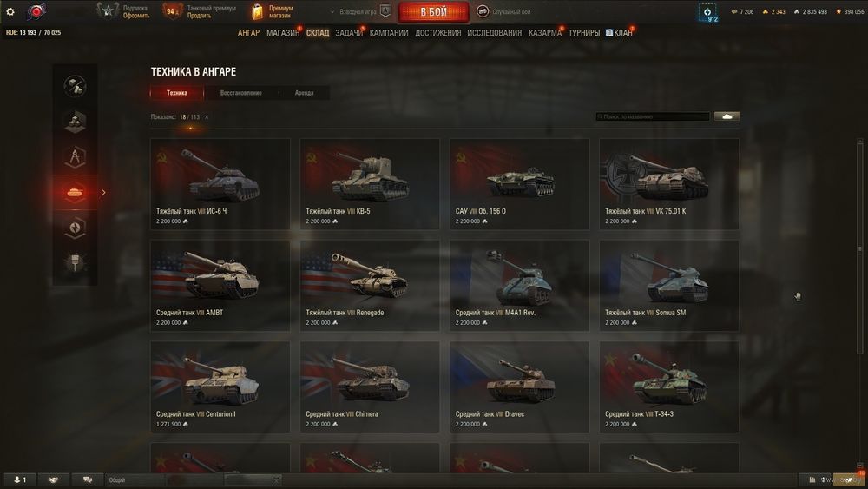Open the chat channels icon in bottom bar

pos(88,479)
